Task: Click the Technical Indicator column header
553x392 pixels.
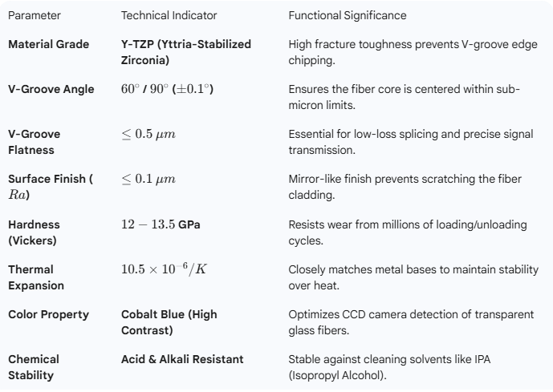Action: 168,16
